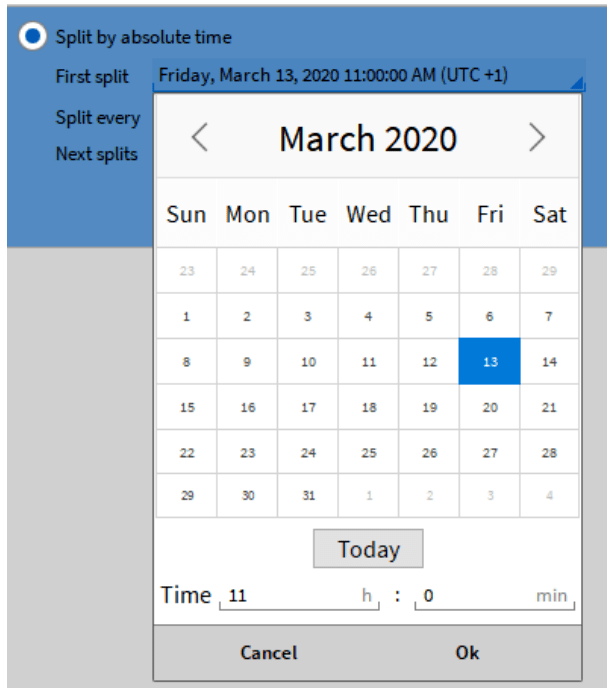The image size is (610, 691).
Task: Pick March 20 in the calendar
Action: point(489,407)
